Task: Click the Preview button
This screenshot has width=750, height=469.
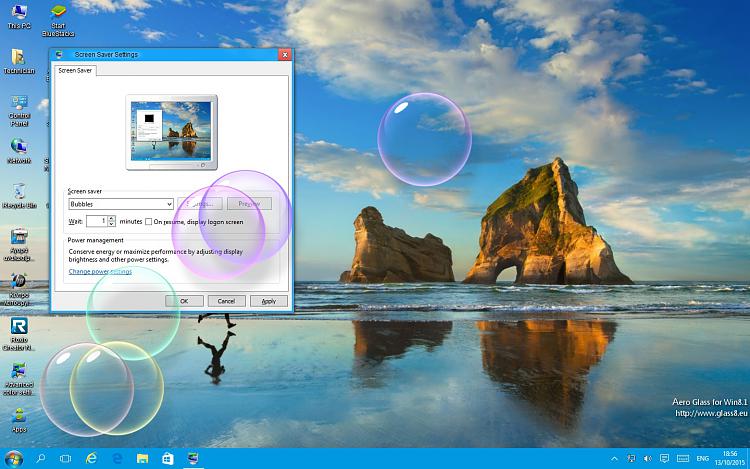Action: 249,204
